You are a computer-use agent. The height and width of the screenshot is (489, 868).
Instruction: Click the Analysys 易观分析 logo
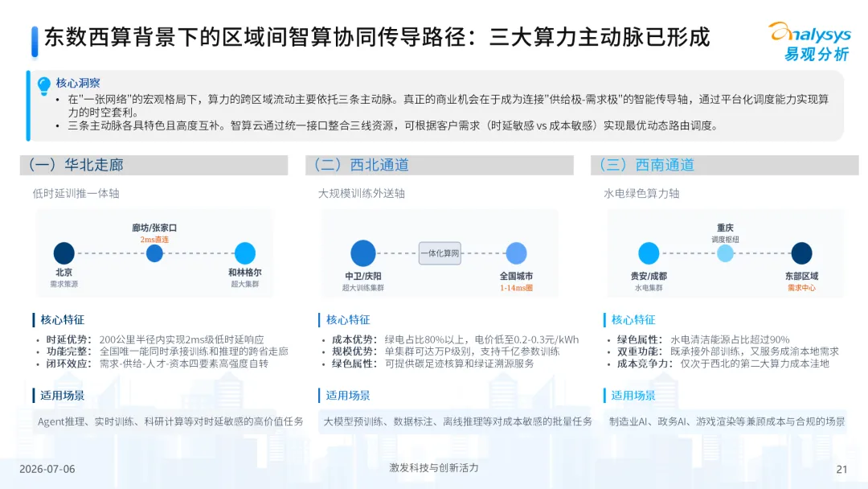[x=810, y=42]
